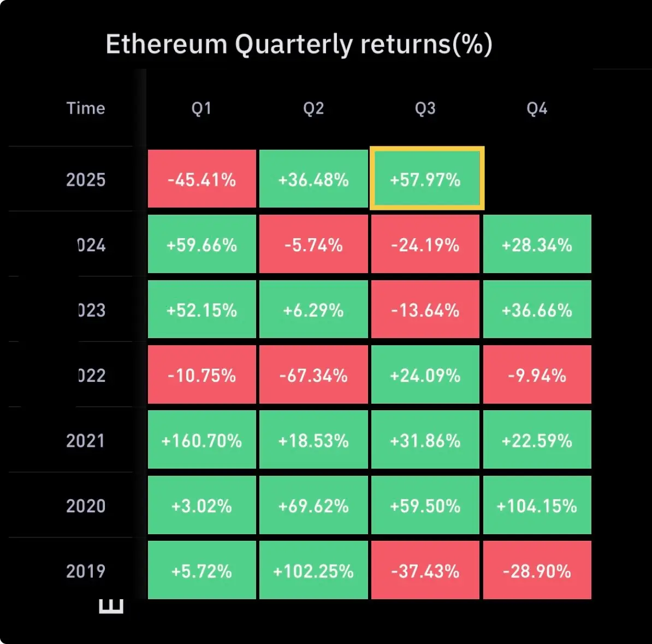Image resolution: width=652 pixels, height=644 pixels.
Task: Click the Q3 column header
Action: coord(425,109)
